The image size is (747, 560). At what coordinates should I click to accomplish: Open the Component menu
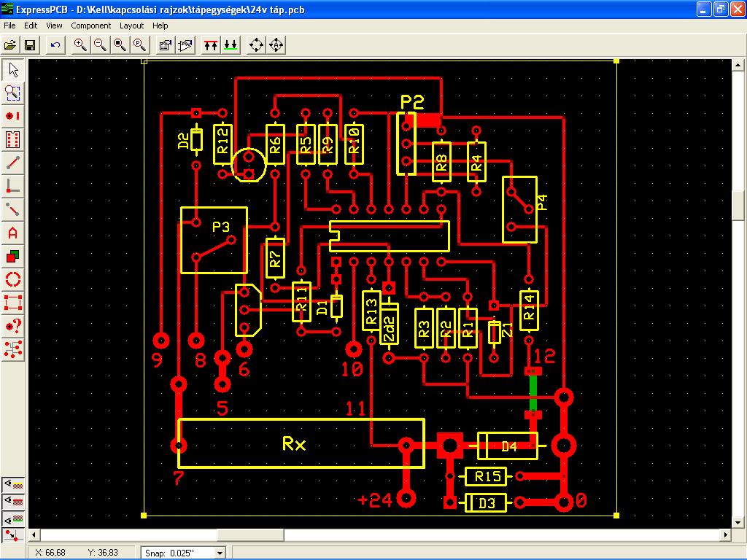coord(90,26)
